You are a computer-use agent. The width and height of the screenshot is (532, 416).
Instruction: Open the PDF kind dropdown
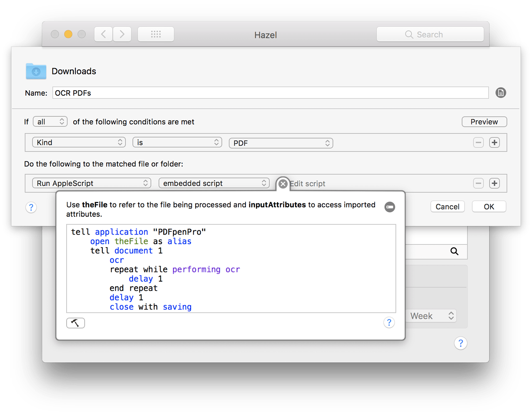click(x=281, y=143)
